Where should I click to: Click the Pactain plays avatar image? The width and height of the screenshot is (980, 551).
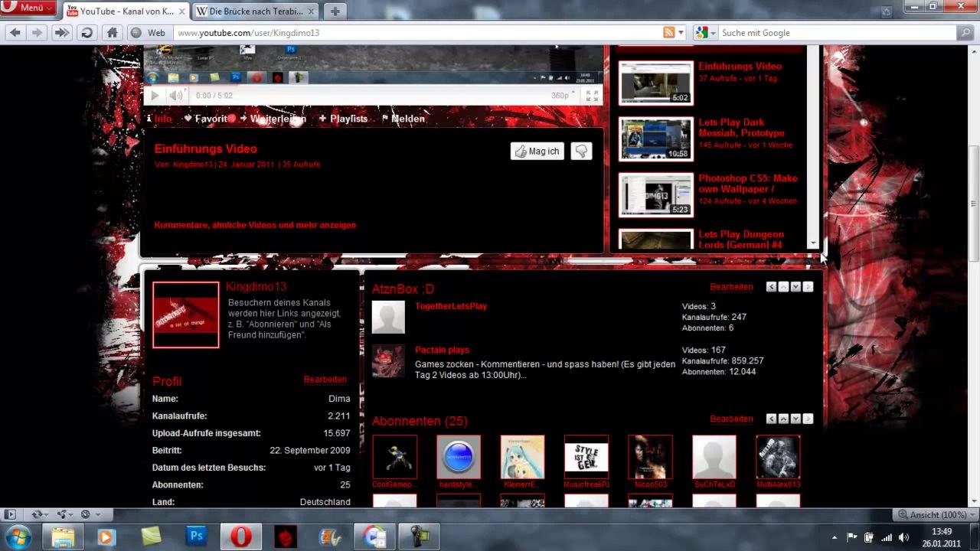click(x=388, y=361)
